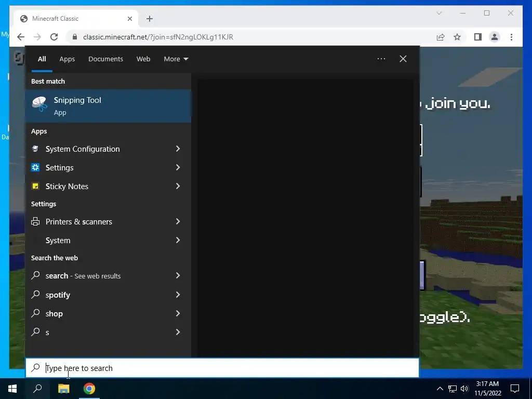The width and height of the screenshot is (532, 399).
Task: Reload the Minecraft Classic page
Action: (x=54, y=37)
